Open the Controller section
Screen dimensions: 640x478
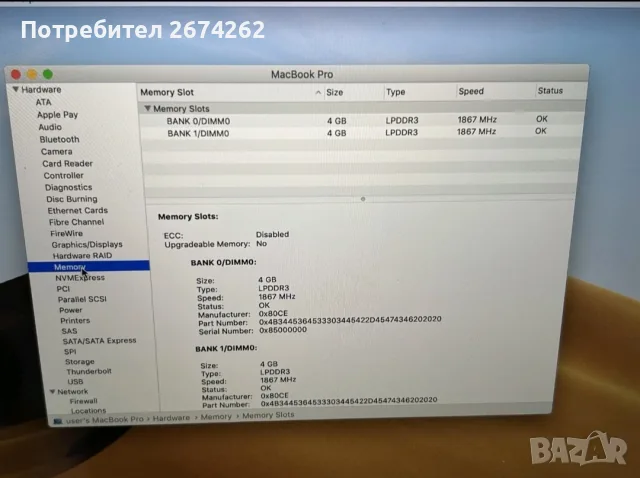click(x=63, y=175)
